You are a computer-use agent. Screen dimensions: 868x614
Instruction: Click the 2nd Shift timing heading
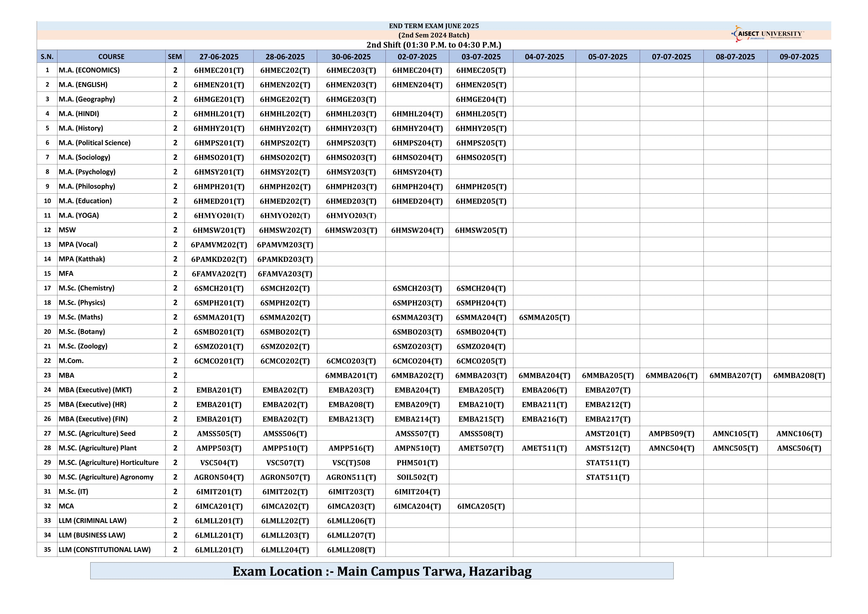point(434,45)
